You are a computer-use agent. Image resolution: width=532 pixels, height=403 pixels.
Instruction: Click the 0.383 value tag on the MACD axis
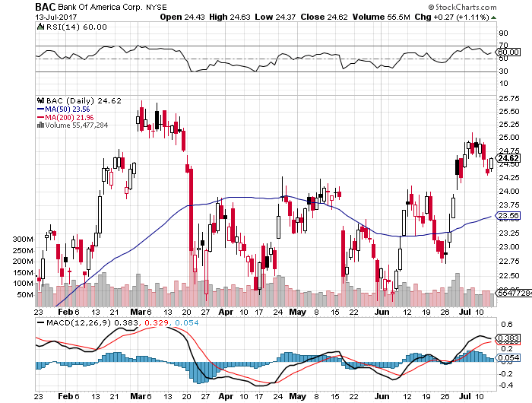click(508, 338)
